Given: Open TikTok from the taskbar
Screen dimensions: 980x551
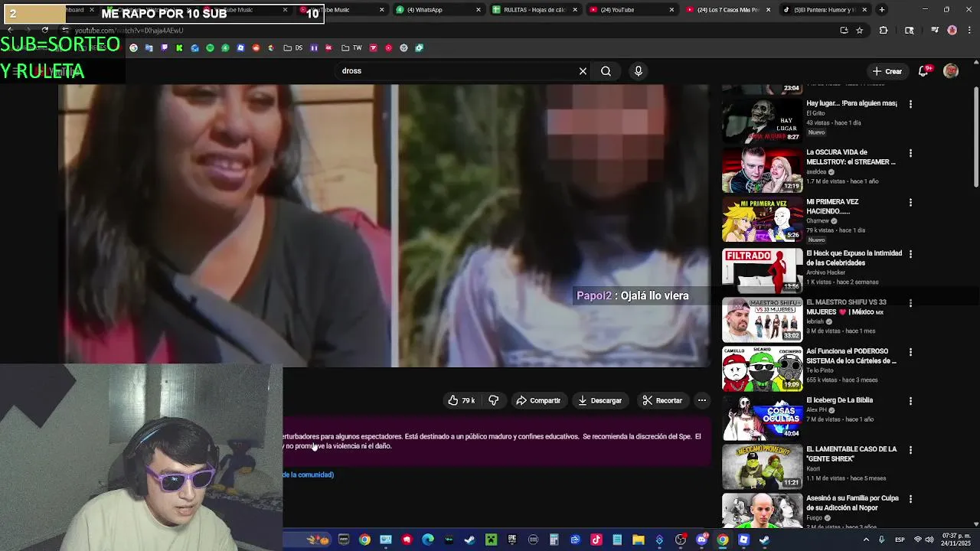Looking at the screenshot, I should [x=596, y=540].
